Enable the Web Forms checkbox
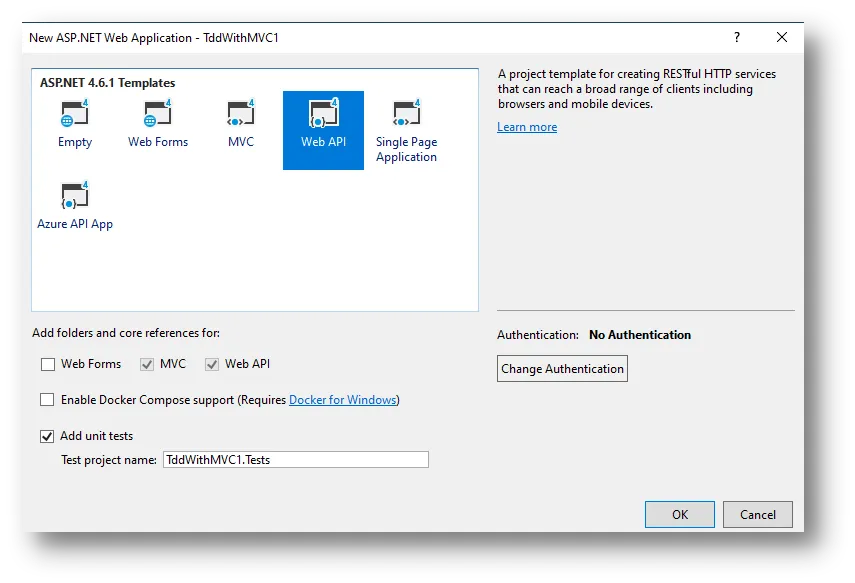Image resolution: width=855 pixels, height=583 pixels. click(x=48, y=364)
